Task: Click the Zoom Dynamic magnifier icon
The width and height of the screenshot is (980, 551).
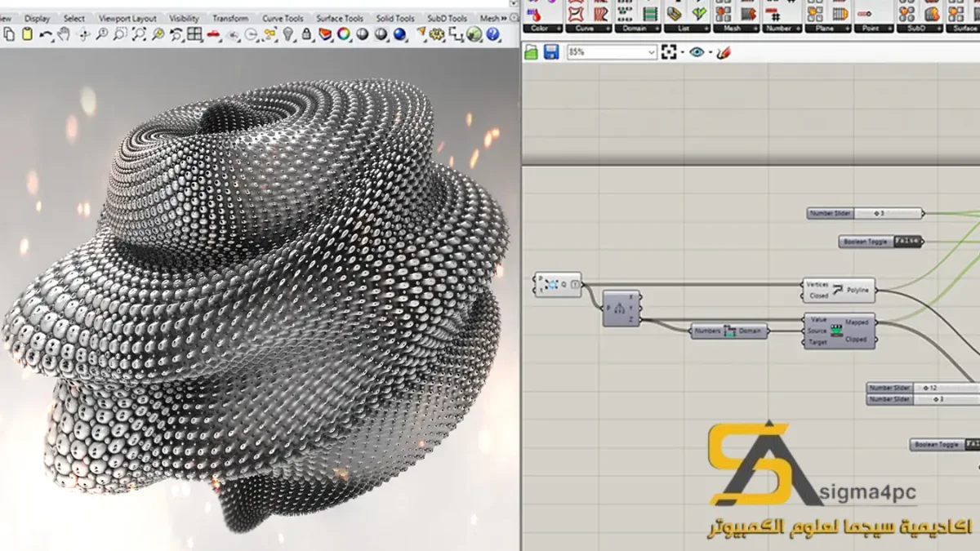Action: click(101, 34)
